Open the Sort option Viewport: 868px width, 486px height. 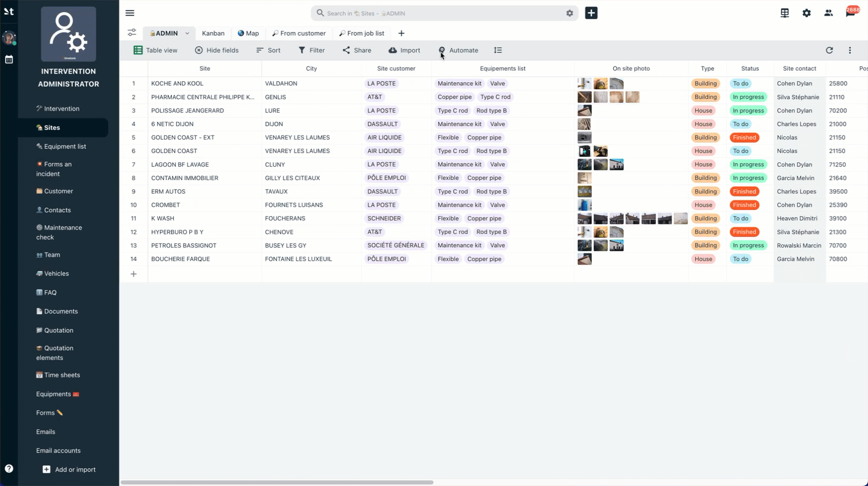pos(268,50)
